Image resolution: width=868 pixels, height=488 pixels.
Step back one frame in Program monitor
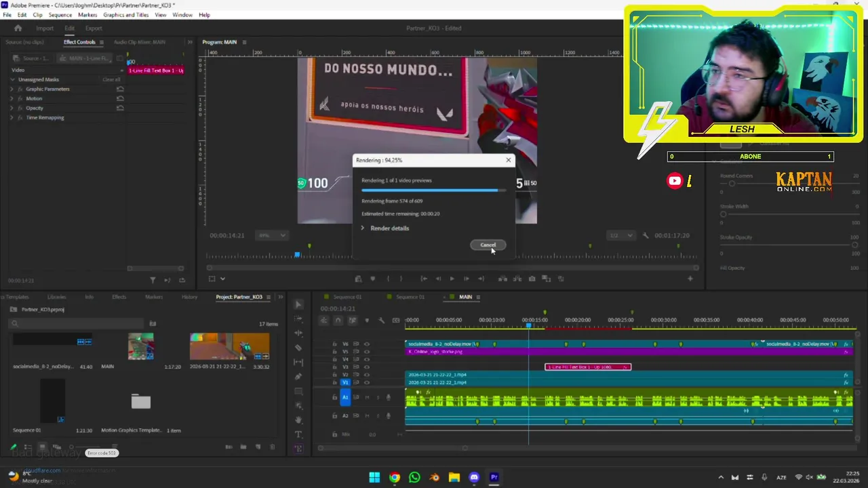[x=438, y=279]
